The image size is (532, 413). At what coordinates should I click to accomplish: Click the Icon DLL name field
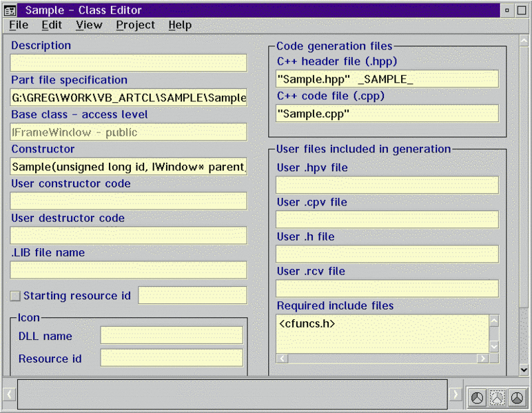coord(172,335)
